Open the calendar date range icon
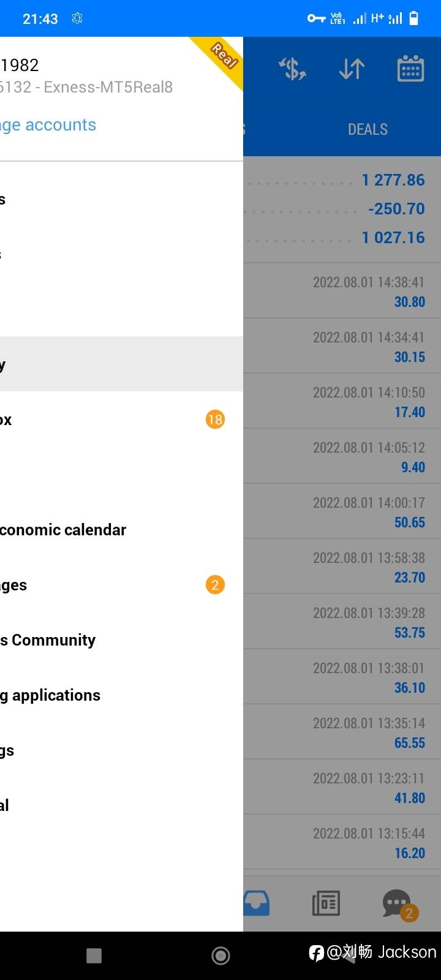The width and height of the screenshot is (441, 980). point(410,69)
